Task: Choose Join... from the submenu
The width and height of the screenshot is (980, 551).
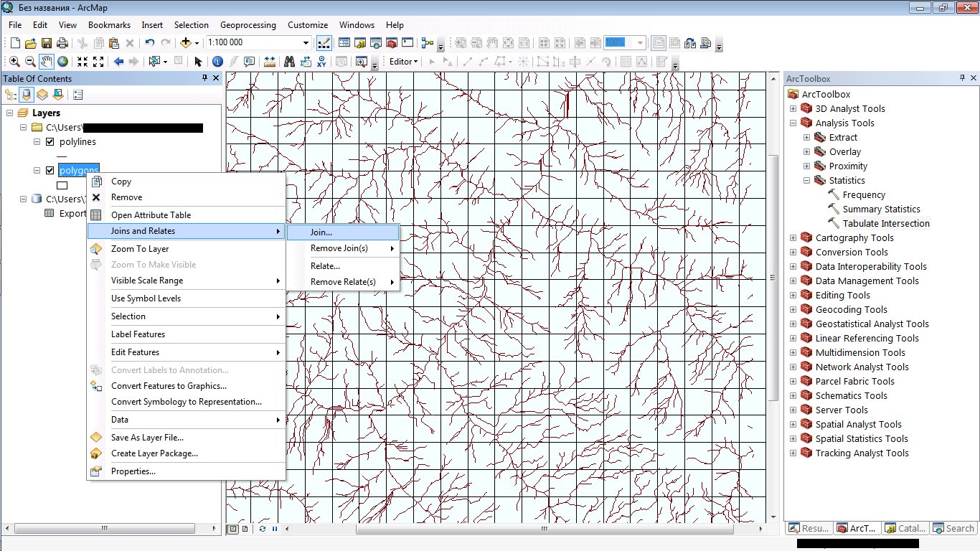Action: click(321, 232)
